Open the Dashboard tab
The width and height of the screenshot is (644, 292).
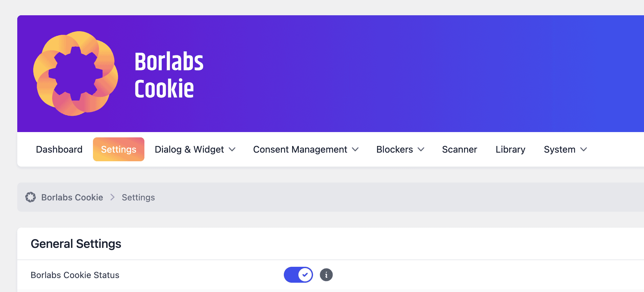click(x=59, y=149)
